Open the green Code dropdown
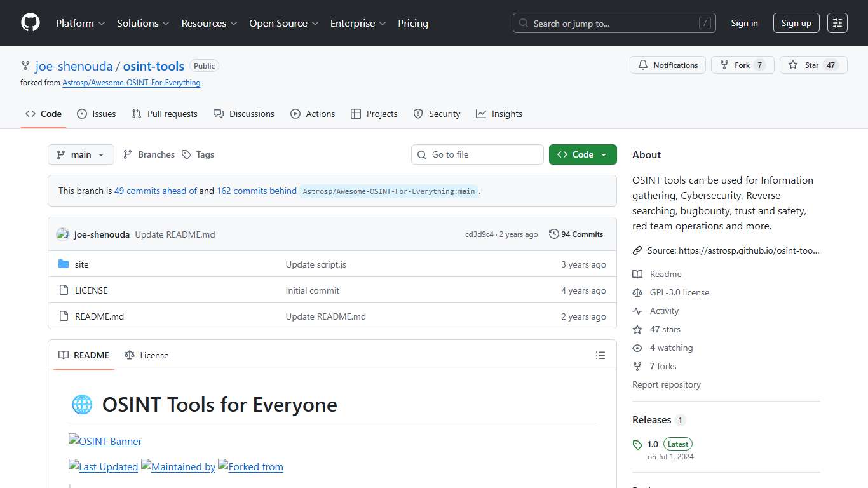The image size is (868, 488). click(x=582, y=154)
